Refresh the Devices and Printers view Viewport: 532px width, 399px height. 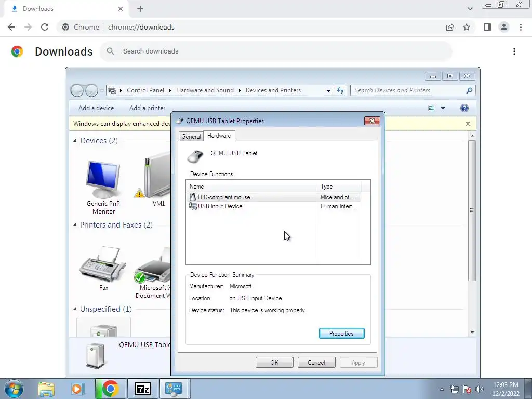[340, 90]
